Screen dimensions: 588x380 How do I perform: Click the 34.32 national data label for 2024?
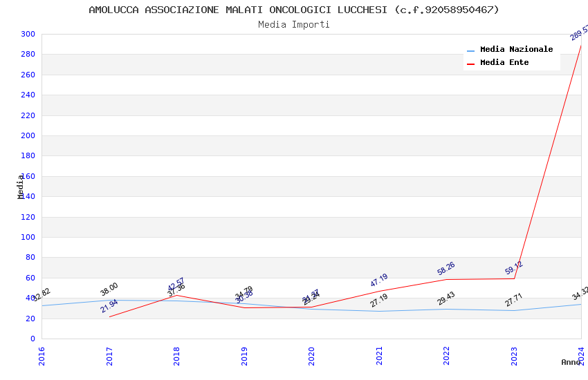[580, 293]
